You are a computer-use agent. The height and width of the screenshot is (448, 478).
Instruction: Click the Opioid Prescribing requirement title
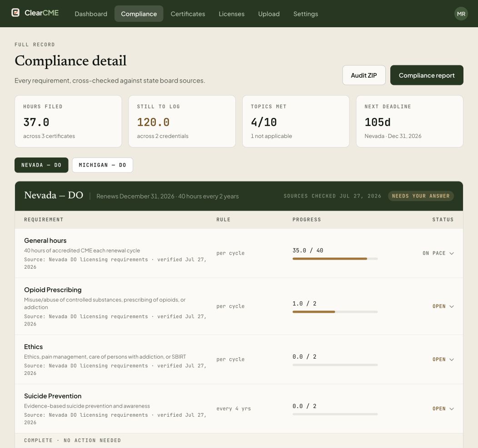[x=53, y=290]
